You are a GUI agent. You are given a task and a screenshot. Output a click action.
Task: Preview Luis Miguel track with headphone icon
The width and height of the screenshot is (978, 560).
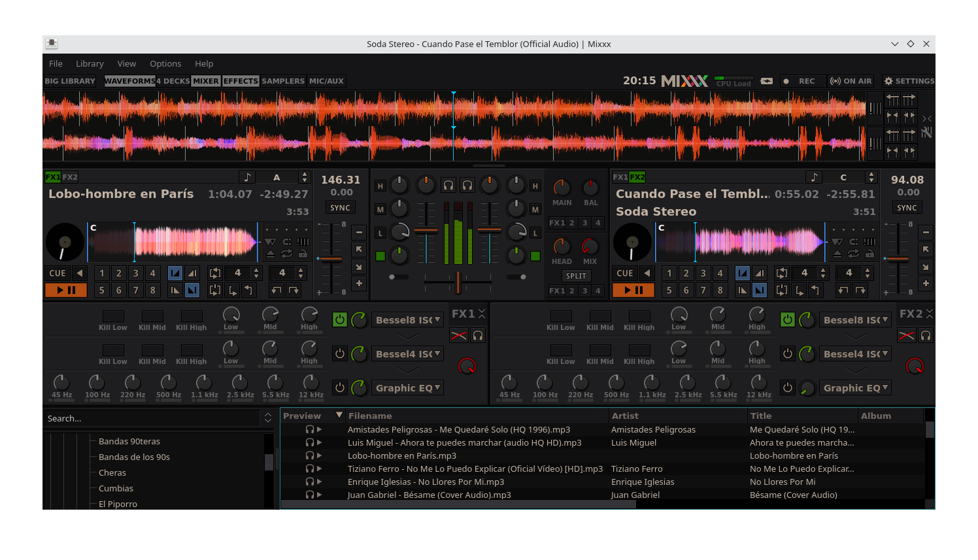coord(310,442)
